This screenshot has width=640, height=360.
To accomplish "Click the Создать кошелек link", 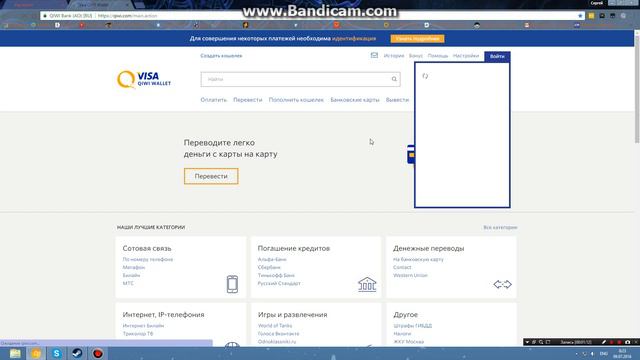I will [x=221, y=56].
